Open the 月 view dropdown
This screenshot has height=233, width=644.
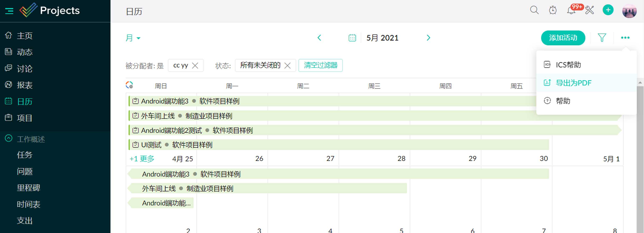pos(133,38)
